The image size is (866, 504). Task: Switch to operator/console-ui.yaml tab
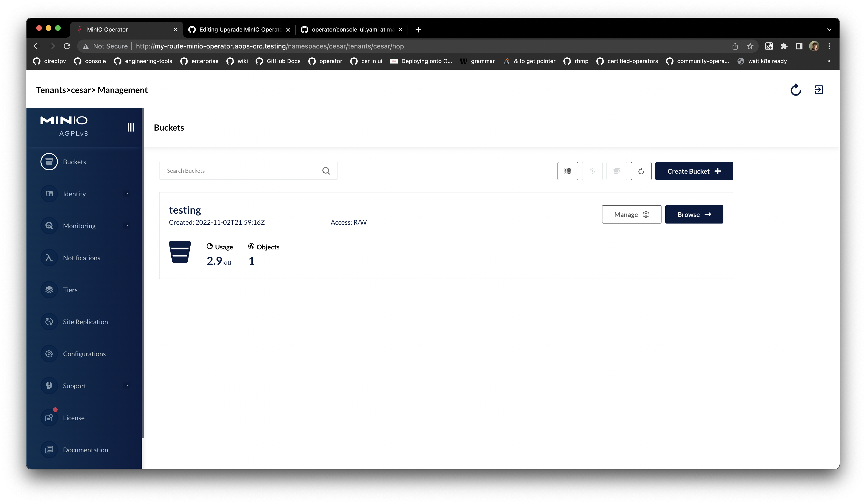pyautogui.click(x=352, y=30)
